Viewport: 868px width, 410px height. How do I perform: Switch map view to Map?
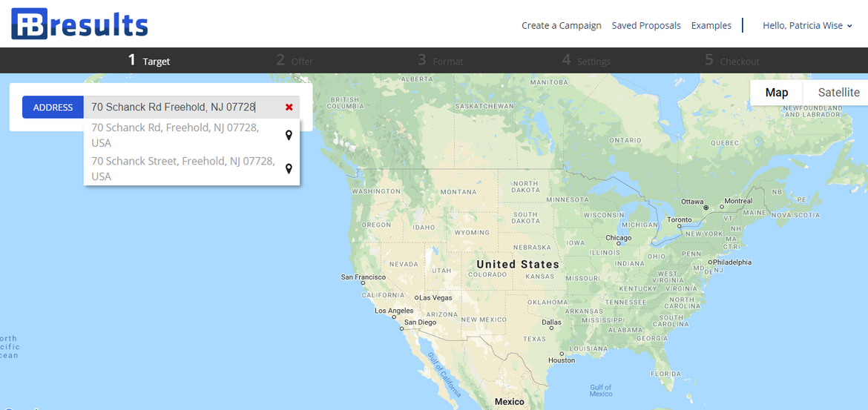coord(776,93)
